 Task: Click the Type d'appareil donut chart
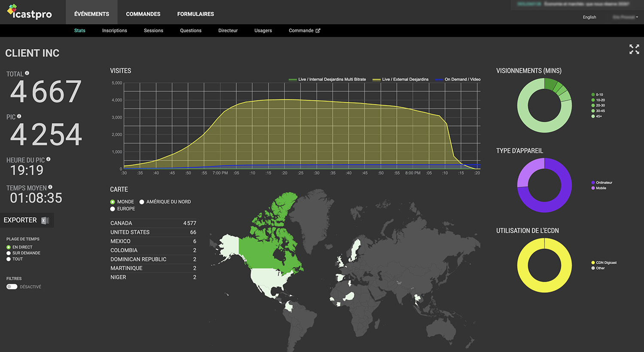point(544,185)
